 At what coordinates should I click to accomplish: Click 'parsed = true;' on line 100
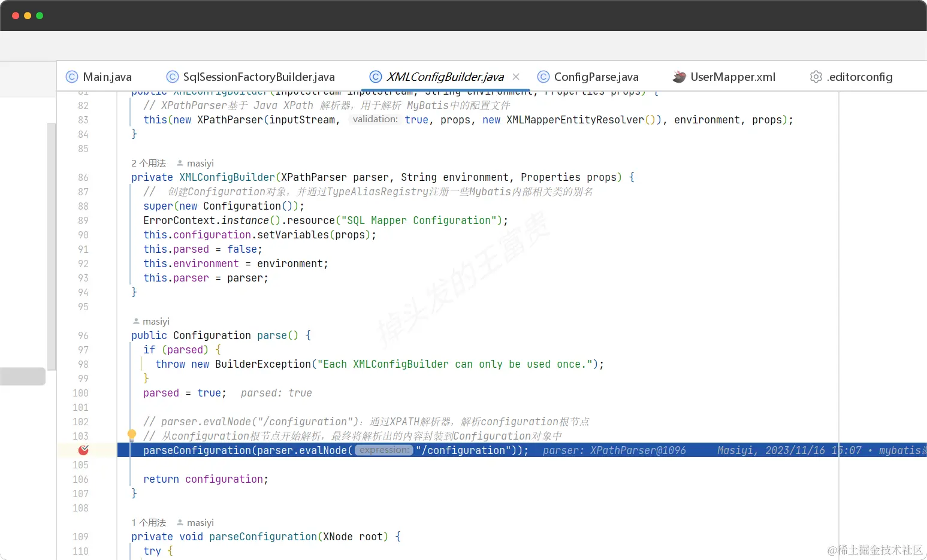click(185, 393)
